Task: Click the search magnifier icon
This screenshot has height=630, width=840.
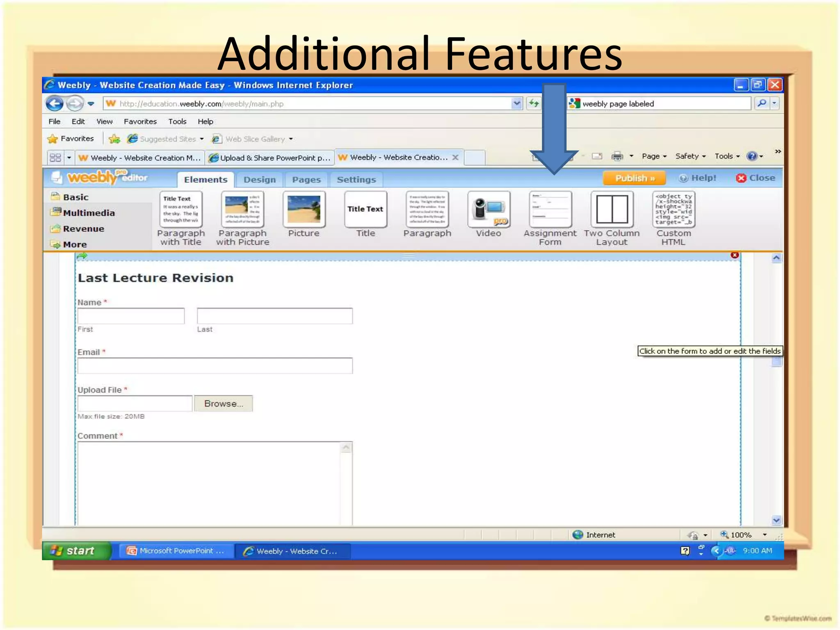Action: tap(762, 103)
